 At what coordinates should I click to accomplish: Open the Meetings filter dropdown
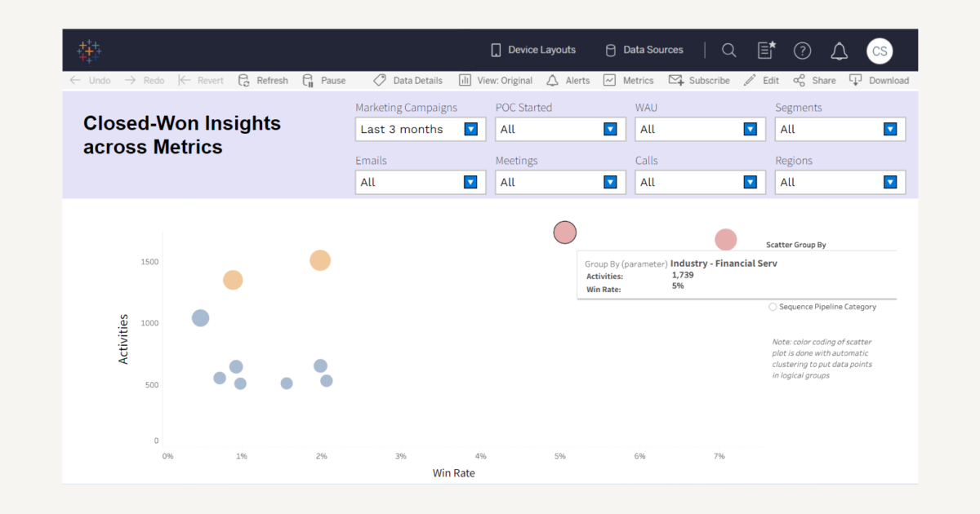pyautogui.click(x=610, y=182)
